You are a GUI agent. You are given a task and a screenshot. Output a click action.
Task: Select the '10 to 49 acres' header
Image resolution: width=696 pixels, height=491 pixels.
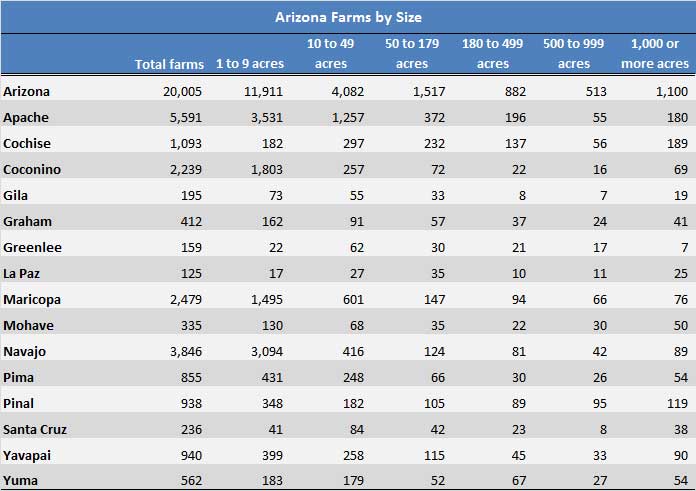330,54
